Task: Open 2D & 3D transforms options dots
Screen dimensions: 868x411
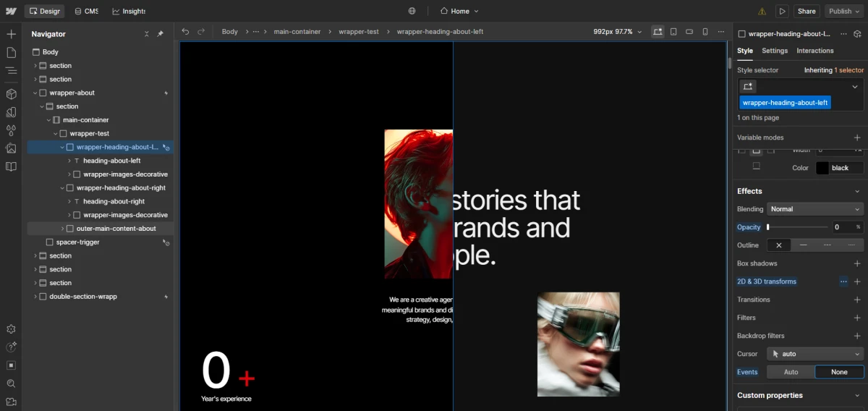Action: 843,281
